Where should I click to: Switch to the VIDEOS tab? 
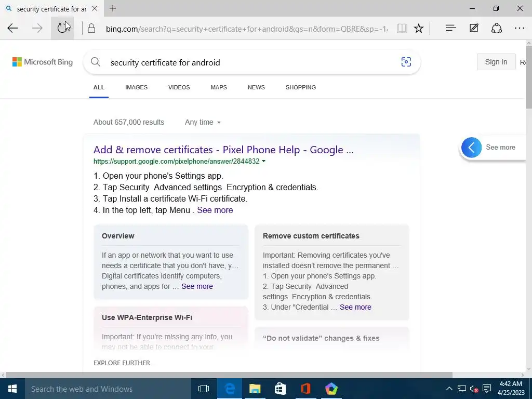pyautogui.click(x=179, y=87)
